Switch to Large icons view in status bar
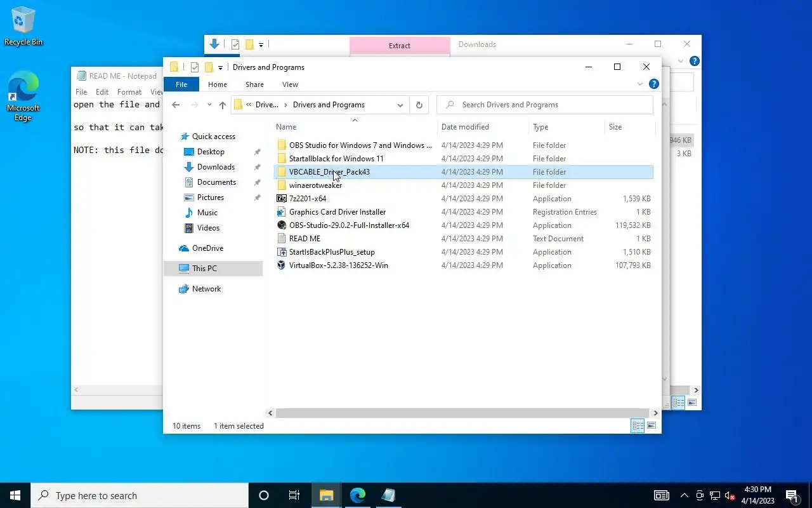Viewport: 812px width, 508px height. (651, 426)
